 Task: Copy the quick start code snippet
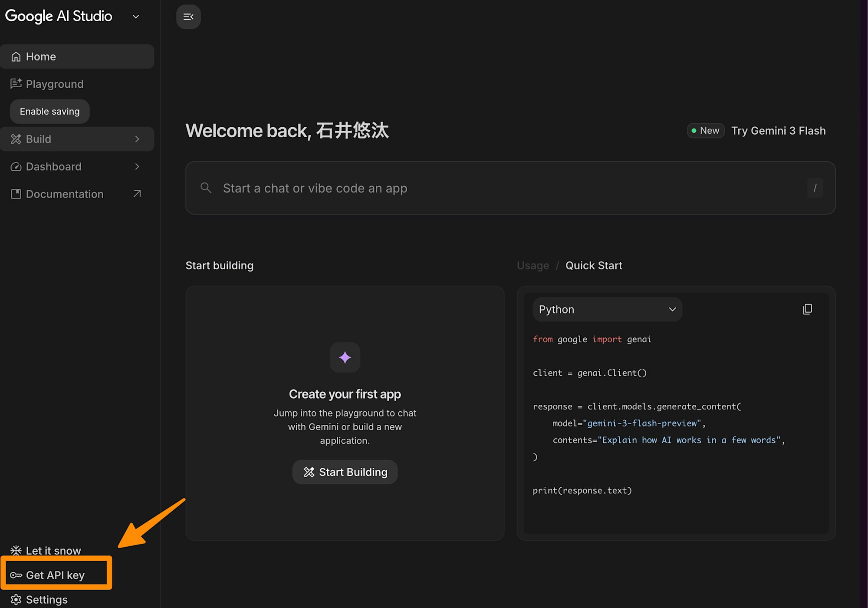point(807,309)
